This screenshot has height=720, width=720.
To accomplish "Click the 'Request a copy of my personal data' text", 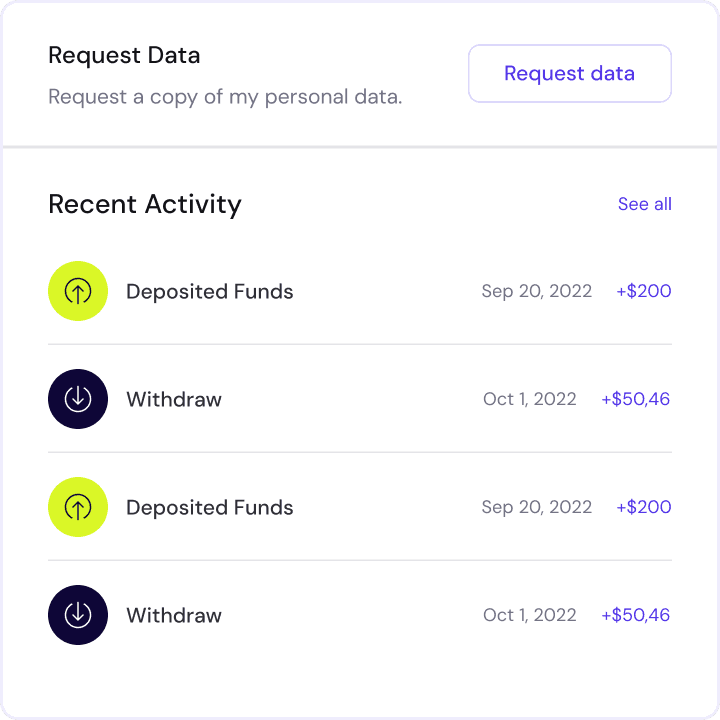I will pyautogui.click(x=225, y=97).
